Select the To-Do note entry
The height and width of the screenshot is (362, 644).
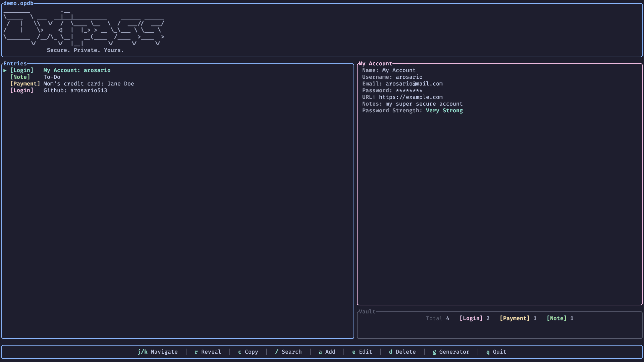178,77
